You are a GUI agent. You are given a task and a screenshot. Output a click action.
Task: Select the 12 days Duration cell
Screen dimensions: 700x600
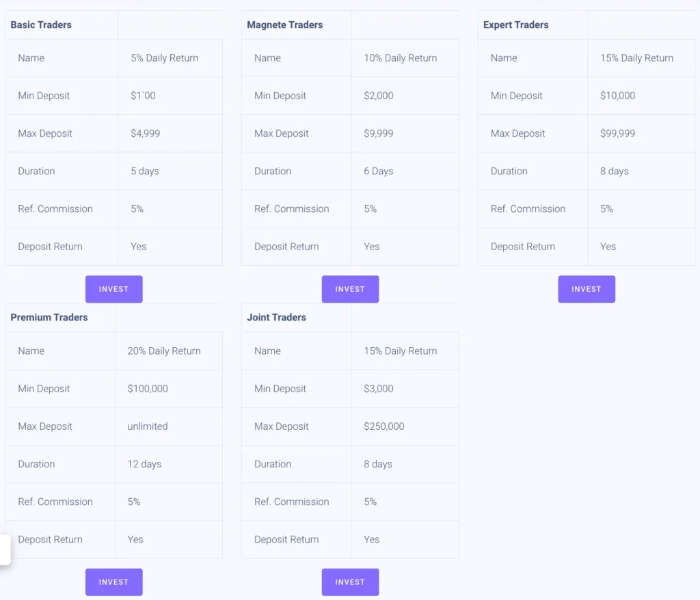click(x=144, y=464)
